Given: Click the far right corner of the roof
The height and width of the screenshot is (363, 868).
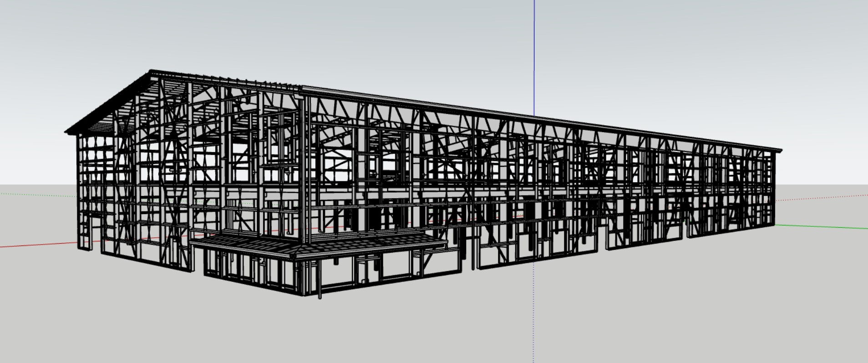Looking at the screenshot, I should (x=780, y=150).
